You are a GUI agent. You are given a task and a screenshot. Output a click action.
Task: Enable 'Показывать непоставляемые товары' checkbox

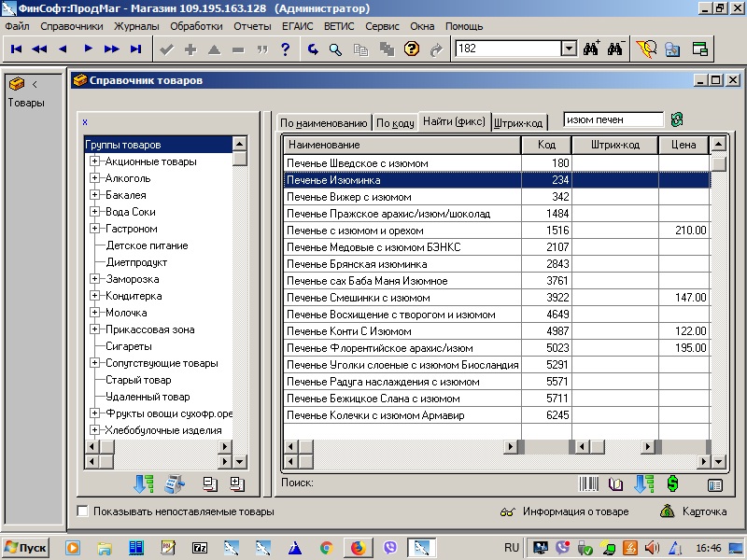tap(83, 511)
